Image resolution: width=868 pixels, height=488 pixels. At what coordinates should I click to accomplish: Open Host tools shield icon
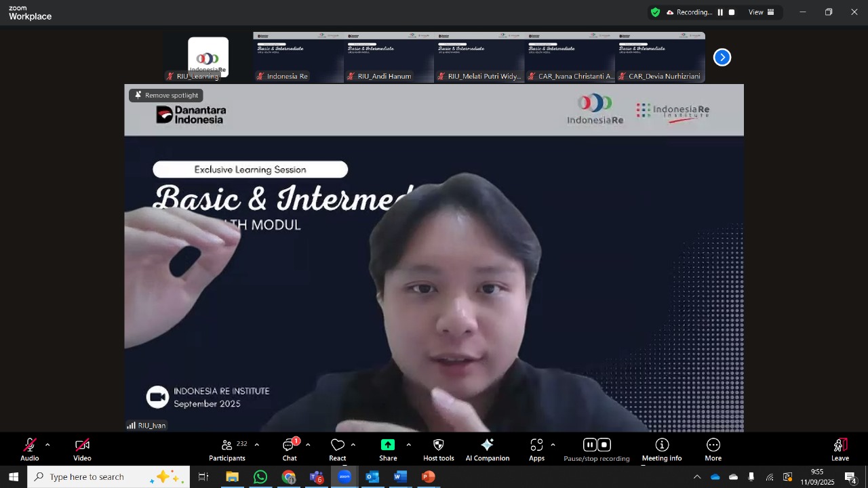pos(439,445)
